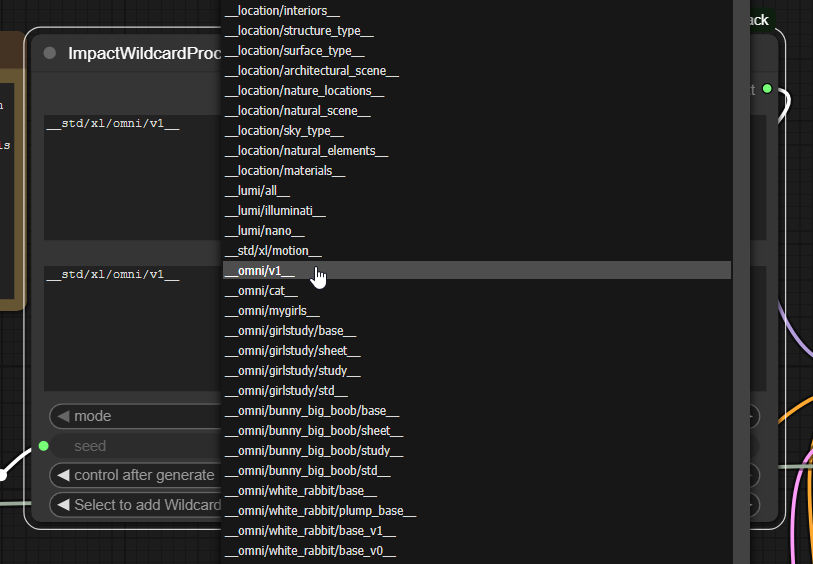Focus the lower populated text box

tap(133, 328)
